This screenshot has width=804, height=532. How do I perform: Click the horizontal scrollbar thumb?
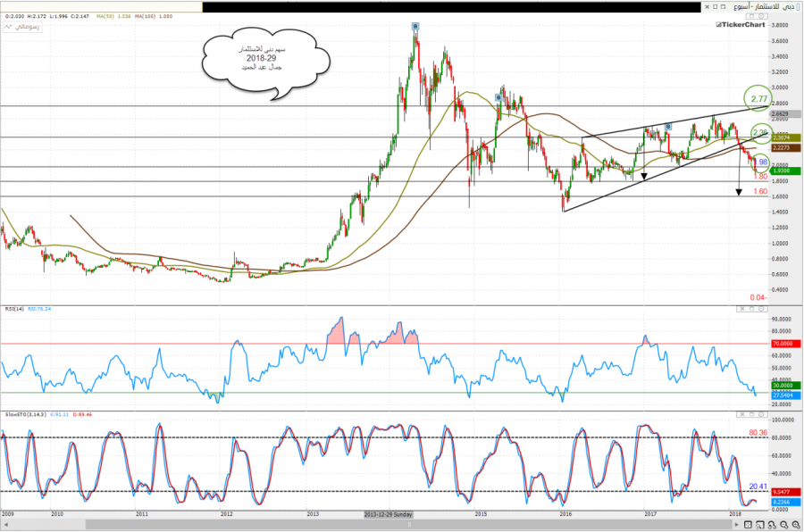tap(409, 524)
